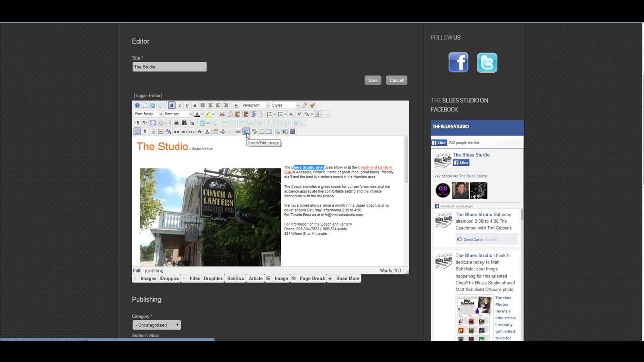Apply the black text color A button
The height and width of the screenshot is (362, 644).
(x=197, y=114)
